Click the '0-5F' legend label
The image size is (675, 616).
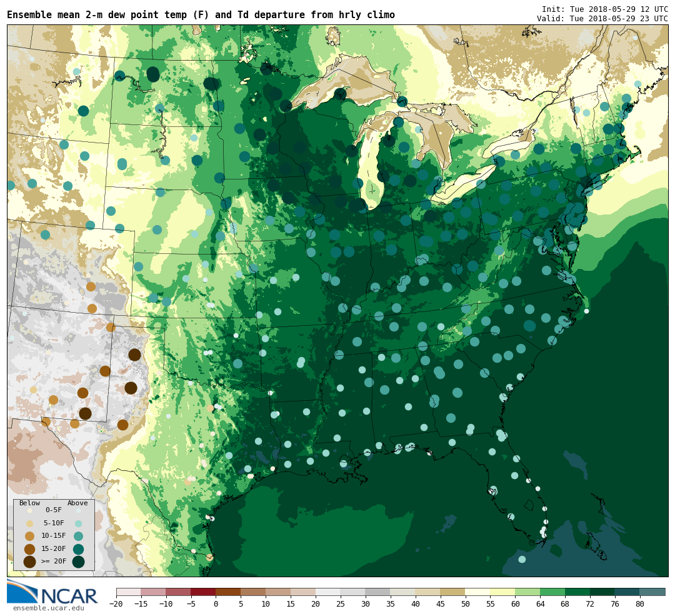point(54,510)
